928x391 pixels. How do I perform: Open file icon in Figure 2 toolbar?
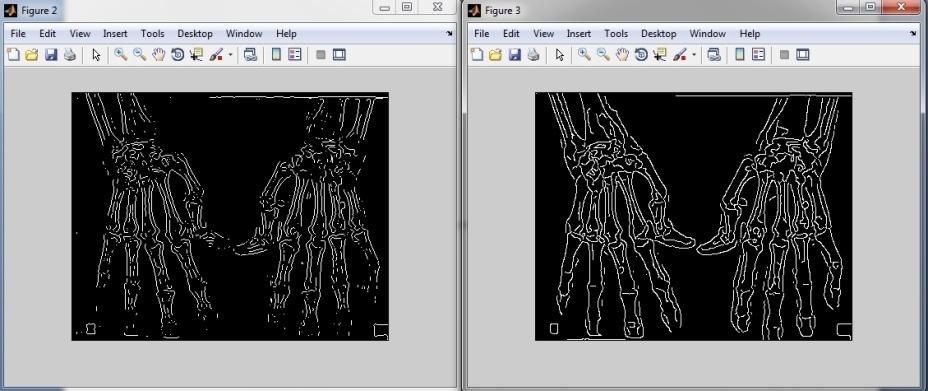[32, 55]
